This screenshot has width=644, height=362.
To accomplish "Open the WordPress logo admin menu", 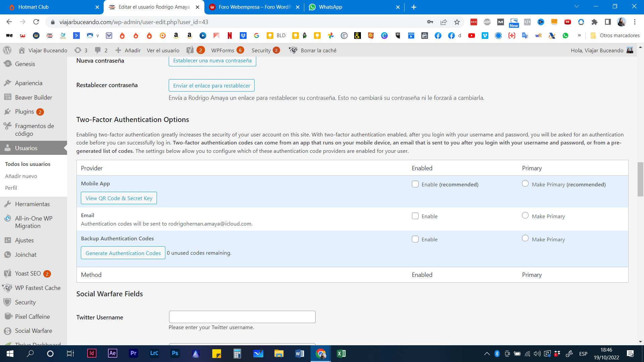I will point(7,50).
